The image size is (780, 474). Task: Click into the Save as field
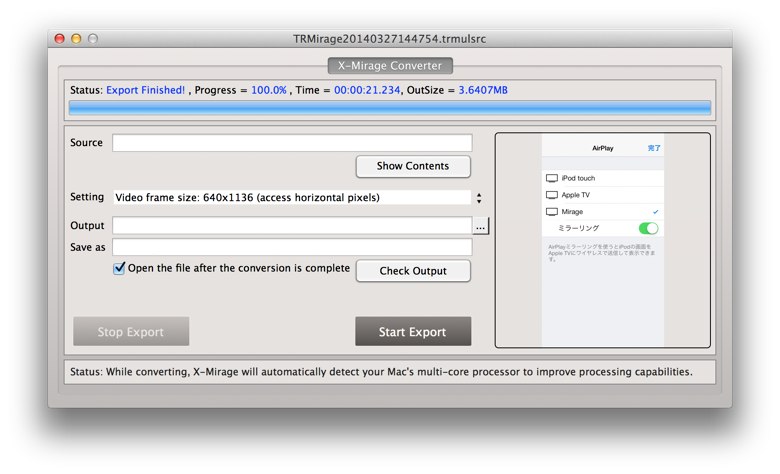click(292, 247)
